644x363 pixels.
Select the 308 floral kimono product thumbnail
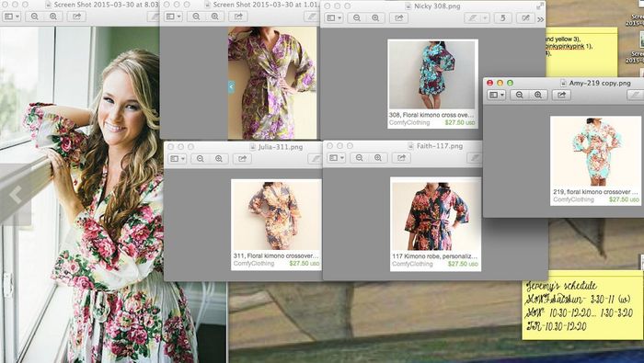433,75
